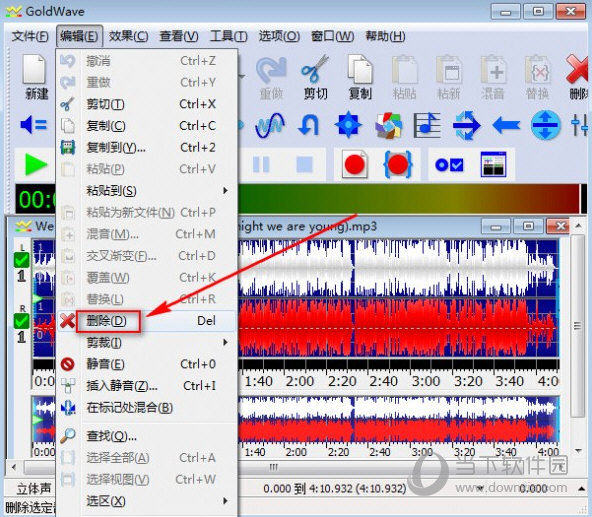Click the reverse U-turn arrow effect icon
This screenshot has height=517, width=592.
click(308, 125)
